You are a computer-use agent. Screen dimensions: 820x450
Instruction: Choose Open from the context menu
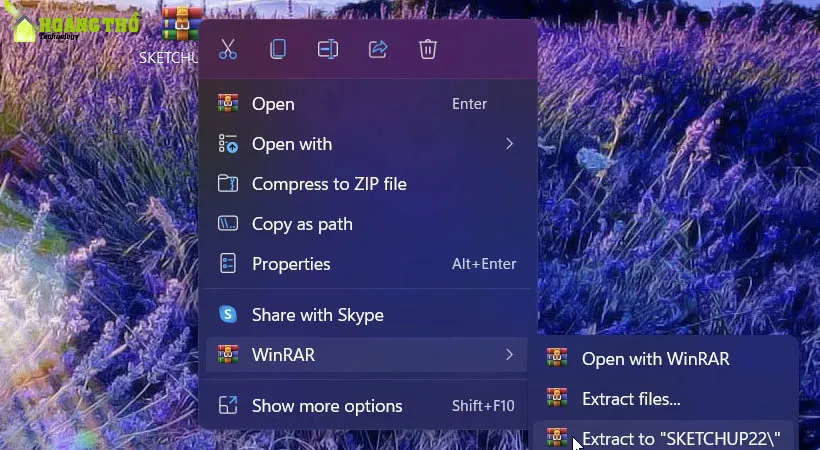pos(367,104)
